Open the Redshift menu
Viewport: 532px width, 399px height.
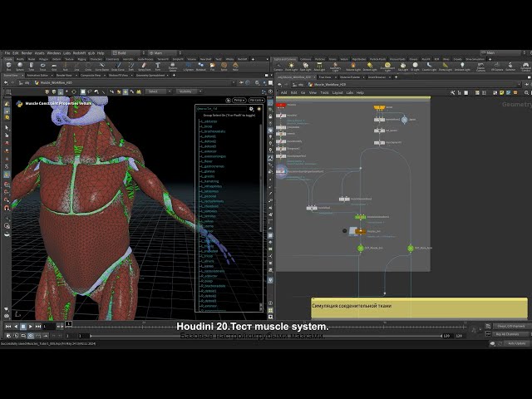point(80,53)
